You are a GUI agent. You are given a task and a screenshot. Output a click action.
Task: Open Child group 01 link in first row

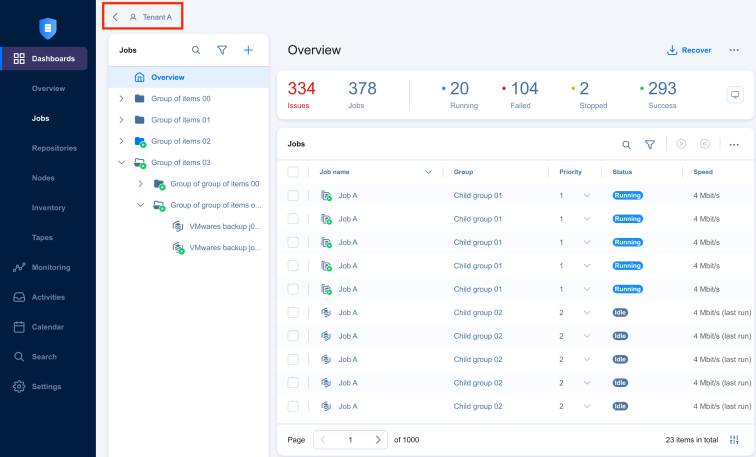pyautogui.click(x=477, y=195)
